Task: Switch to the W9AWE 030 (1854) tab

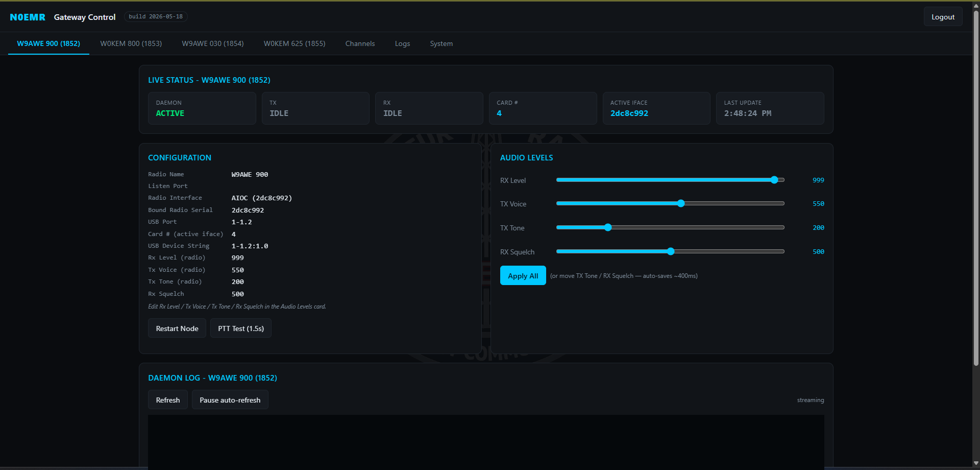Action: pos(213,43)
